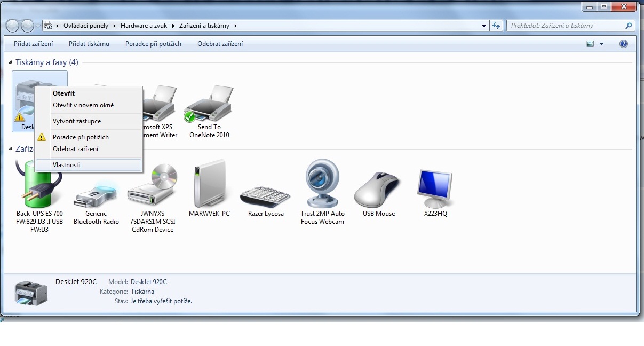Image resolution: width=644 pixels, height=346 pixels.
Task: Click Přidat tiskárnu toolbar button
Action: [89, 44]
